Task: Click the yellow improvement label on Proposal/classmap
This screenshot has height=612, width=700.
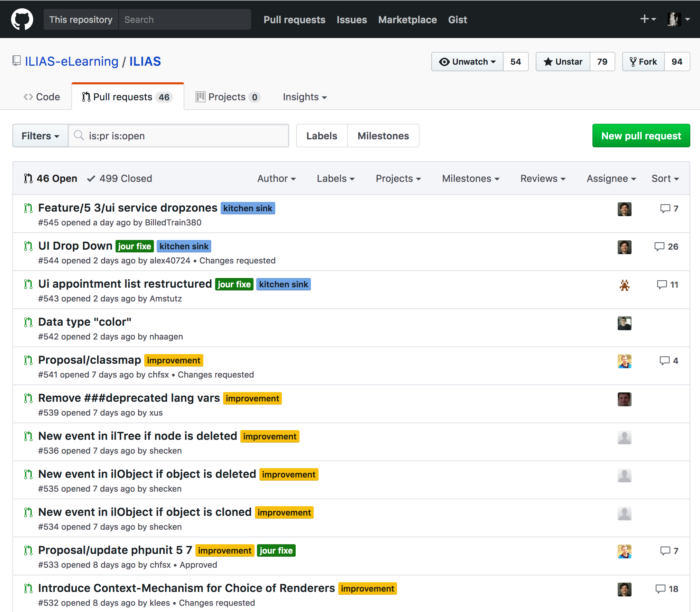Action: click(x=174, y=360)
